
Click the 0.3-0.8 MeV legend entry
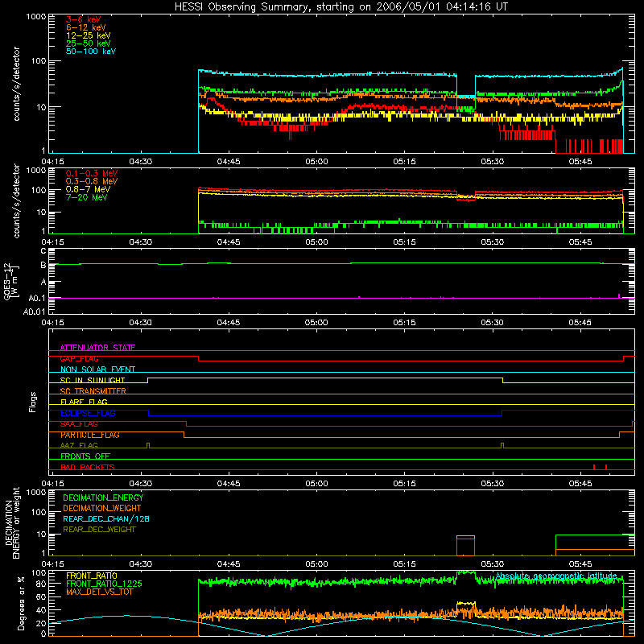click(92, 181)
